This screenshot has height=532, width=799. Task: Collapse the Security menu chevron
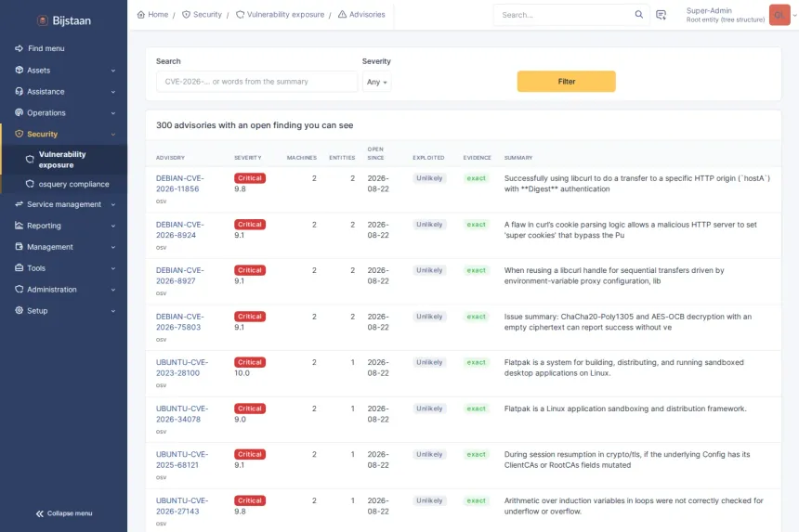coord(113,135)
